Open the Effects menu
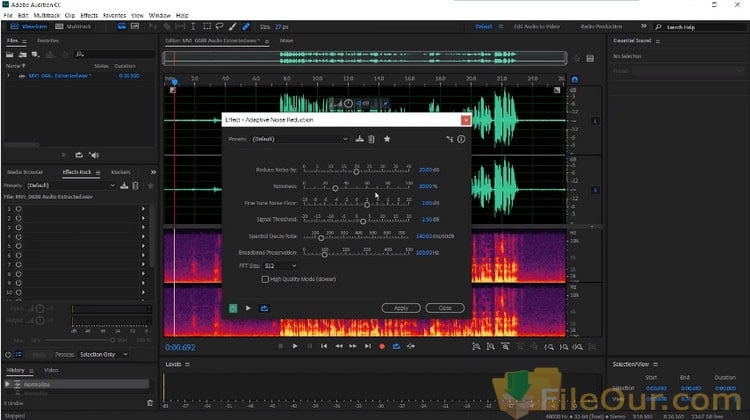The width and height of the screenshot is (750, 420). point(89,15)
